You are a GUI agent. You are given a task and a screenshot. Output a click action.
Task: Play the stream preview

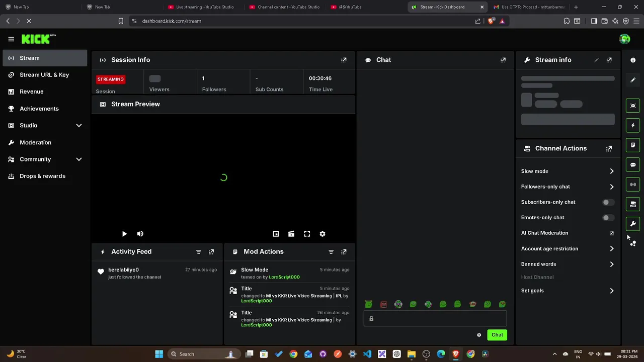pyautogui.click(x=124, y=234)
